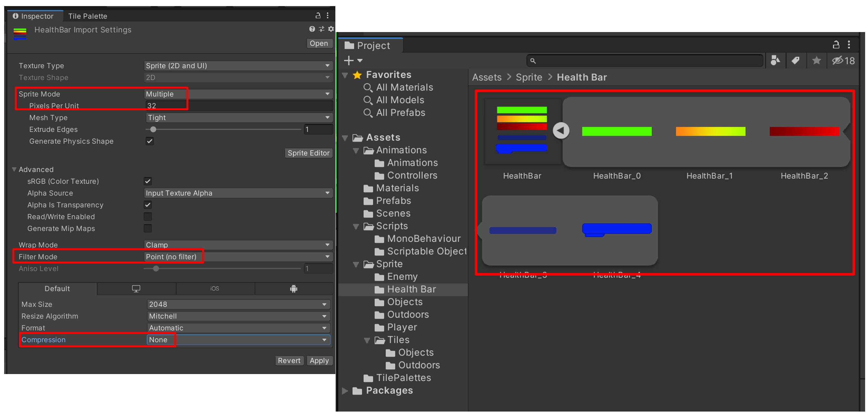Click the Project panel lock icon
This screenshot has width=868, height=417.
pyautogui.click(x=836, y=45)
